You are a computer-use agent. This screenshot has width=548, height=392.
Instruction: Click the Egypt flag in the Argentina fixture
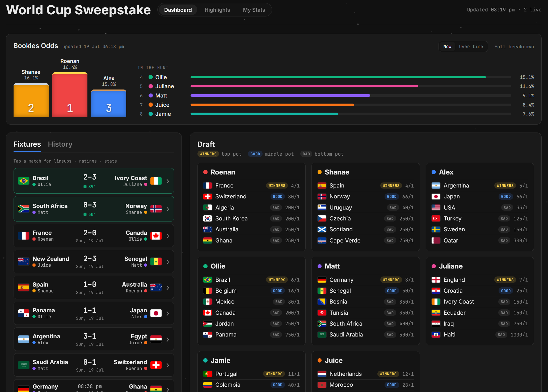coord(156,339)
